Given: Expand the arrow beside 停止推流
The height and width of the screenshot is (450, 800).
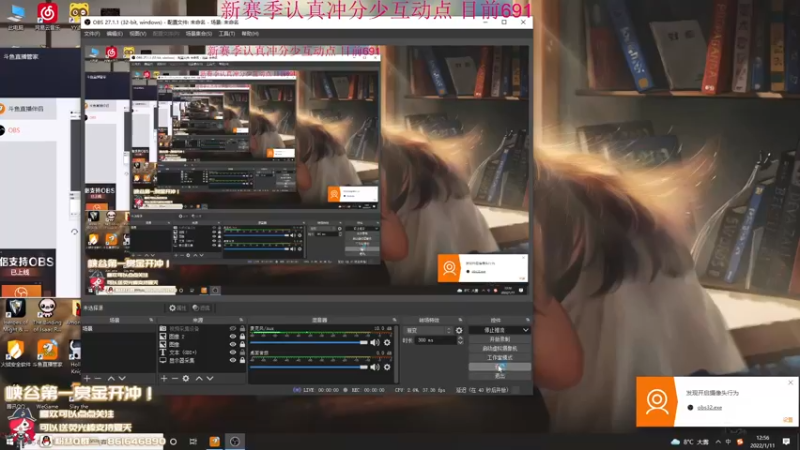Looking at the screenshot, I should point(526,331).
